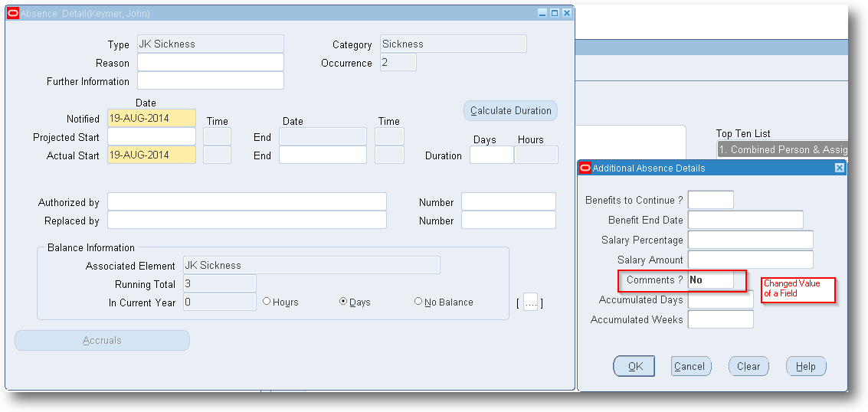Click the Clear button
The image size is (868, 412).
748,366
